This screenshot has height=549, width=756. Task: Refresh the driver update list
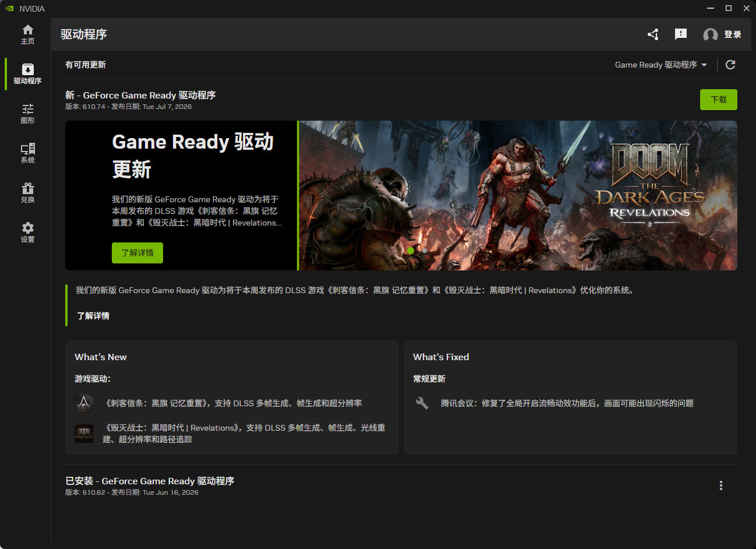[730, 65]
